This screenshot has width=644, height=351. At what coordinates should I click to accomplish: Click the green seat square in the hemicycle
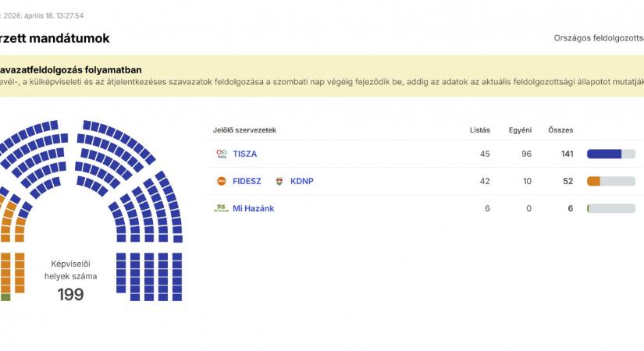(5, 297)
